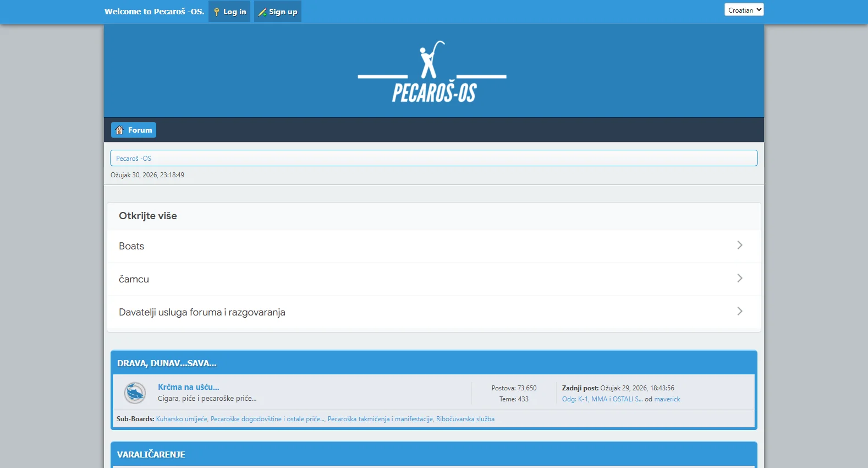Open the čamcu suggestion row
This screenshot has width=868, height=468.
point(434,279)
